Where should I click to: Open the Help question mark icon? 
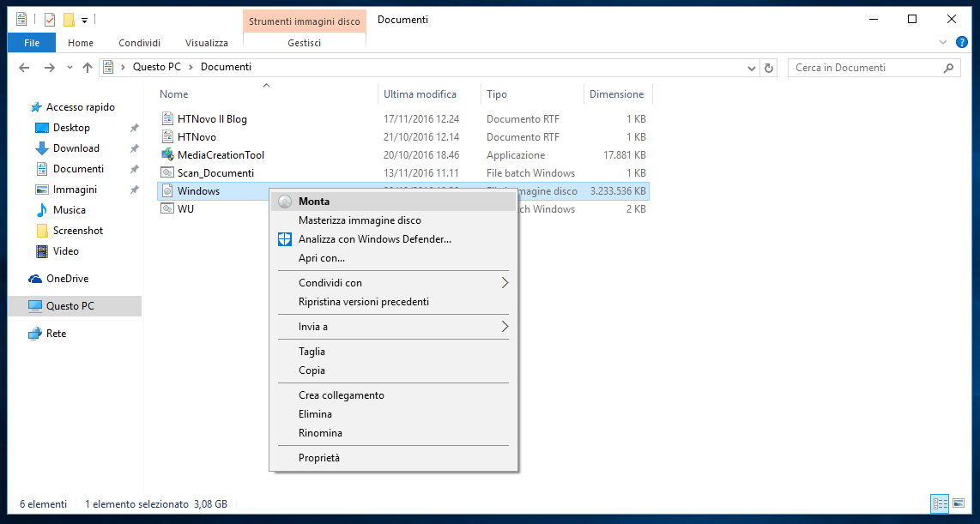962,43
